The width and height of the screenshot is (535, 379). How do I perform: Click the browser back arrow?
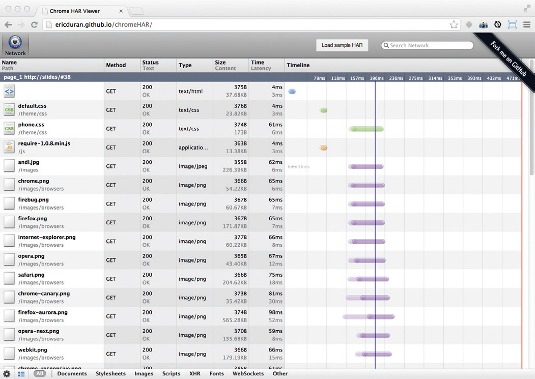(x=9, y=25)
